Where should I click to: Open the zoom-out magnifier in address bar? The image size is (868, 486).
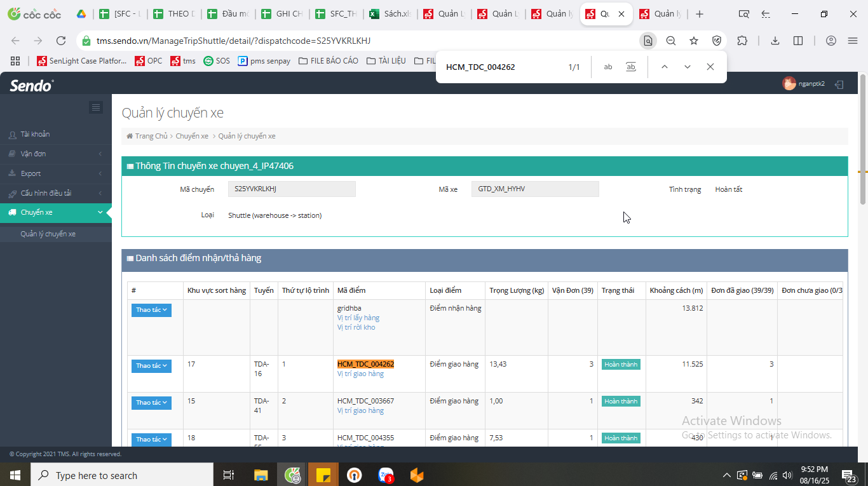point(671,41)
